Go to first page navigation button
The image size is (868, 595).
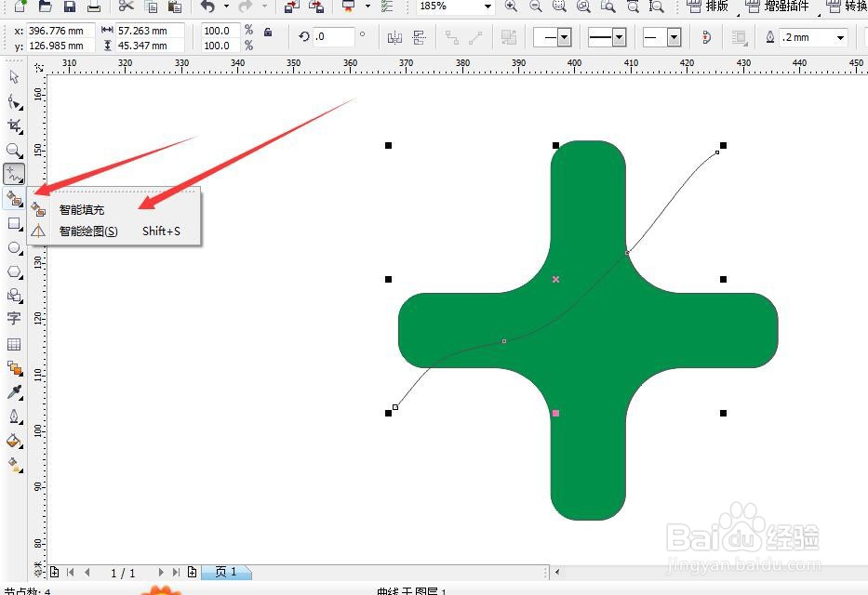coord(71,573)
